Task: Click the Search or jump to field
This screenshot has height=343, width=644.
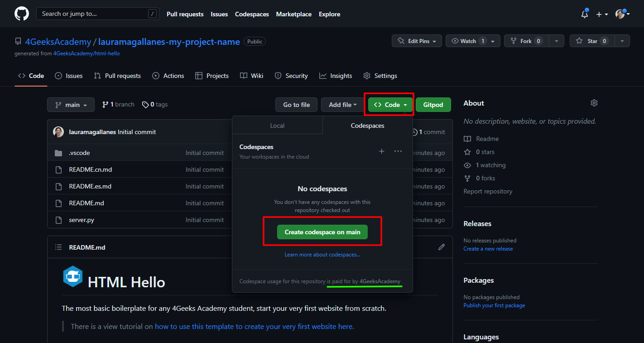Action: [x=97, y=14]
